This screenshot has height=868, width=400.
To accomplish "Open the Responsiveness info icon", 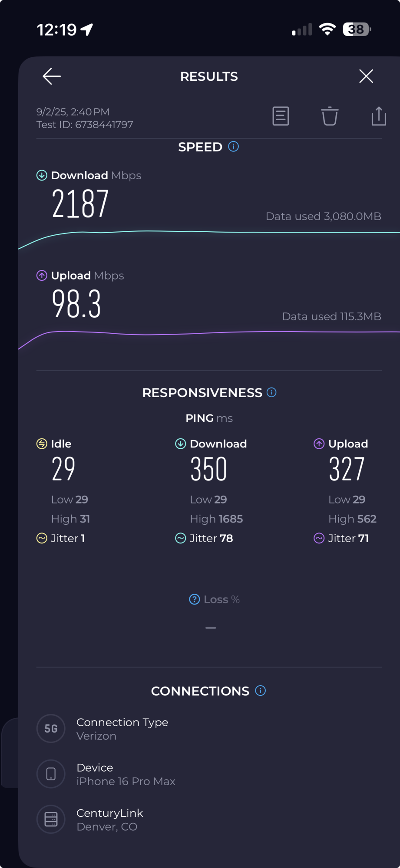I will tap(271, 392).
